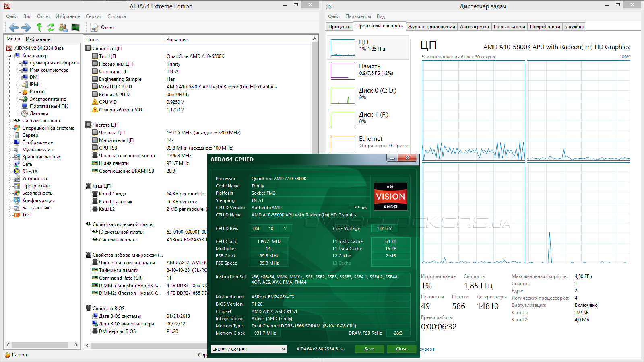
Task: Open the Электропитание tree icon
Action: tap(25, 99)
